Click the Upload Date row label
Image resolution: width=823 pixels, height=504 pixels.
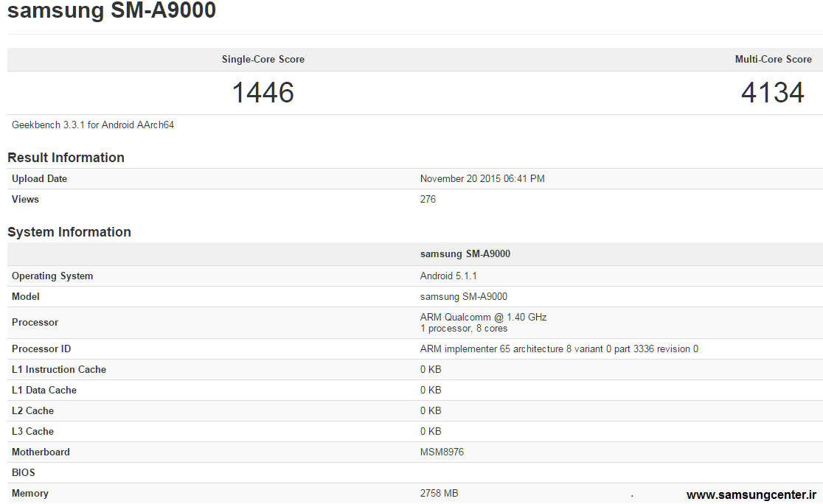39,179
